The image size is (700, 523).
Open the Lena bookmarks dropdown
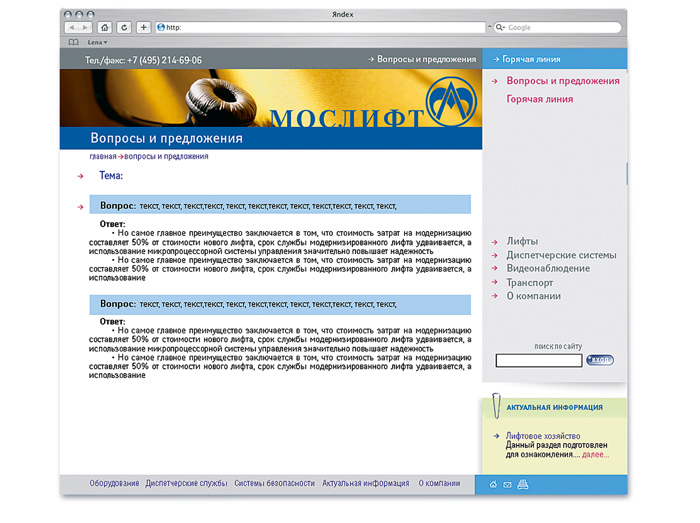[97, 42]
